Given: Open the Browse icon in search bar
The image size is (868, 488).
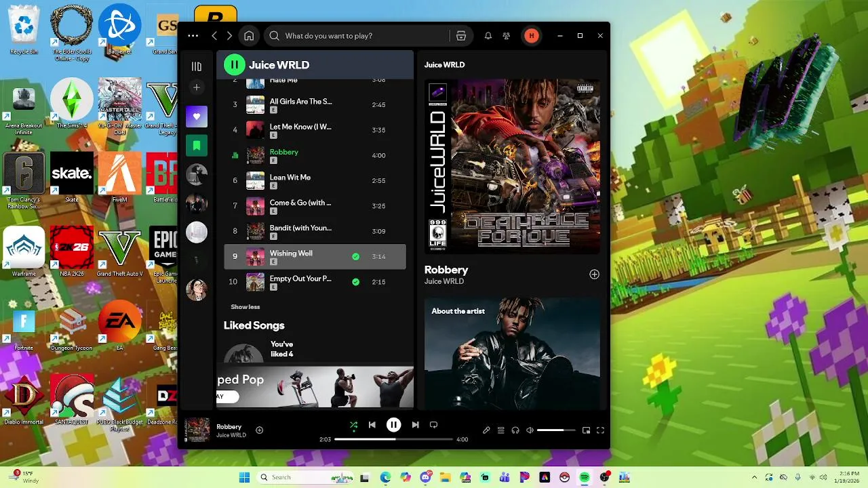Looking at the screenshot, I should [461, 36].
